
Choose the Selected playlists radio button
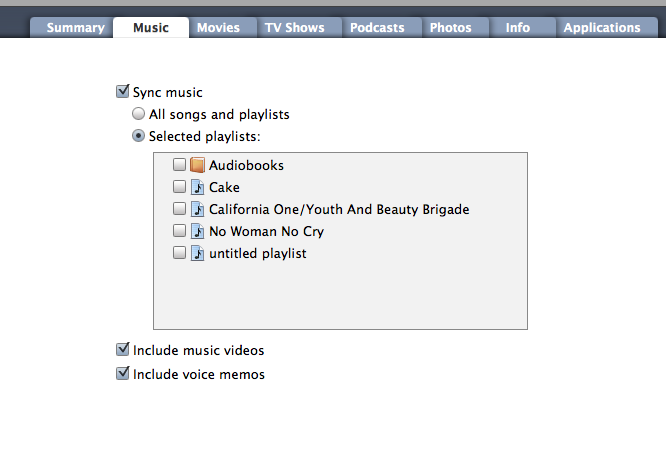pyautogui.click(x=138, y=136)
